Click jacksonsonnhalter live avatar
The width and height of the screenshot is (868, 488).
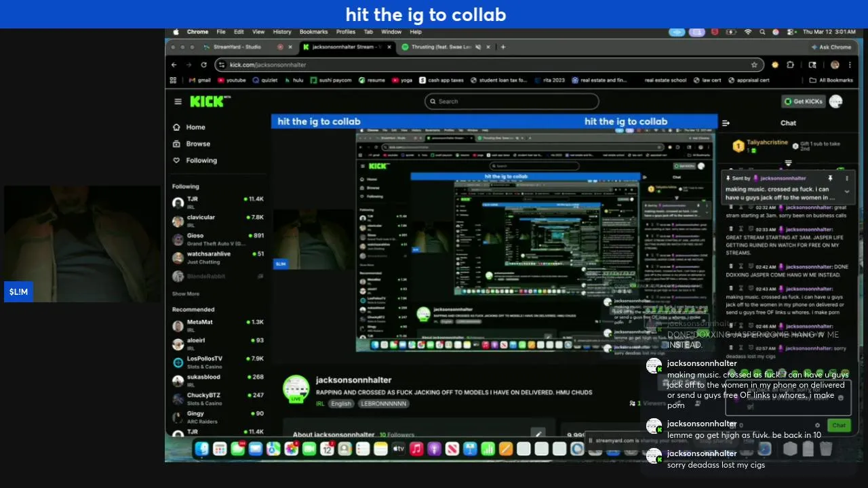tap(296, 388)
